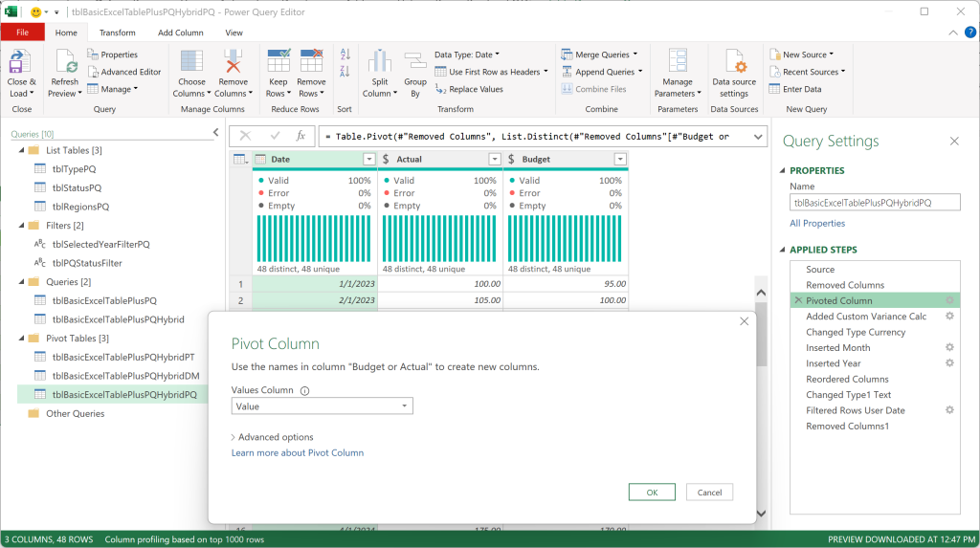Expand Advanced options in Pivot Column dialog
This screenshot has height=548, width=980.
click(x=272, y=437)
